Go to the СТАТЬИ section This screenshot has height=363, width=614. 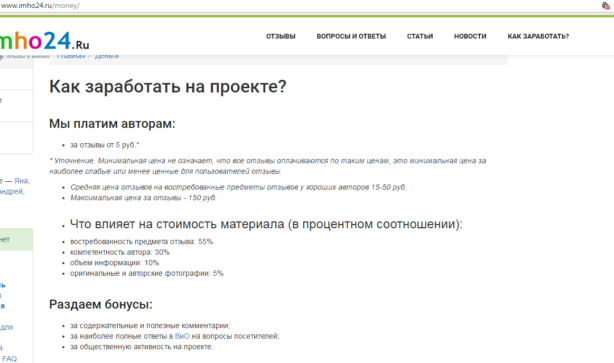pos(420,36)
